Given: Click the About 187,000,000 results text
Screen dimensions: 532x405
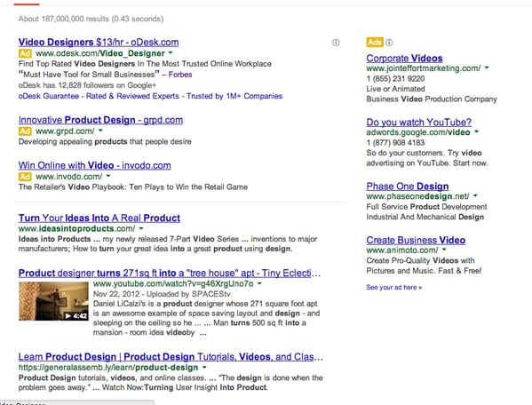Looking at the screenshot, I should click(x=91, y=19).
